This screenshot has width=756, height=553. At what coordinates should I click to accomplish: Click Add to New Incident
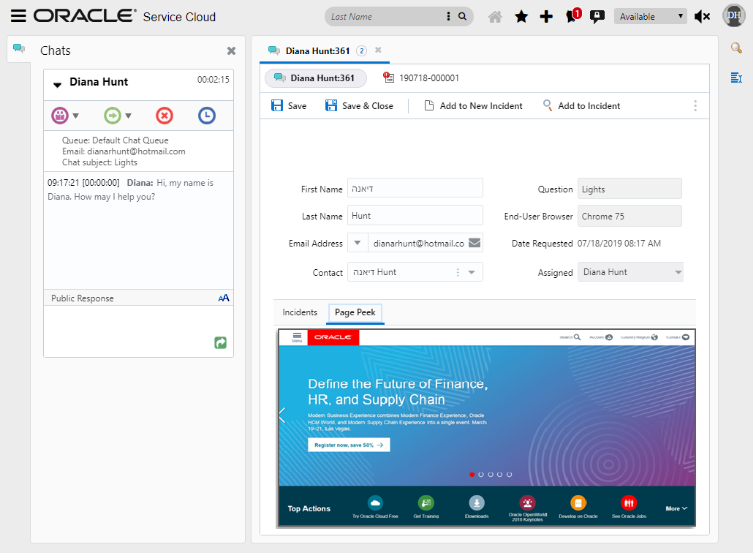[473, 105]
